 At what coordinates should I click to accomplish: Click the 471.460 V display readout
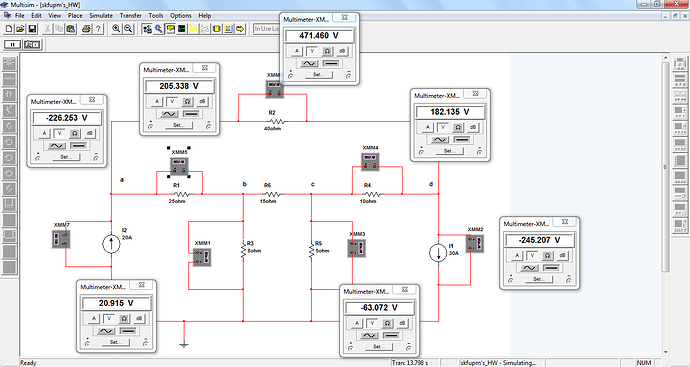319,36
